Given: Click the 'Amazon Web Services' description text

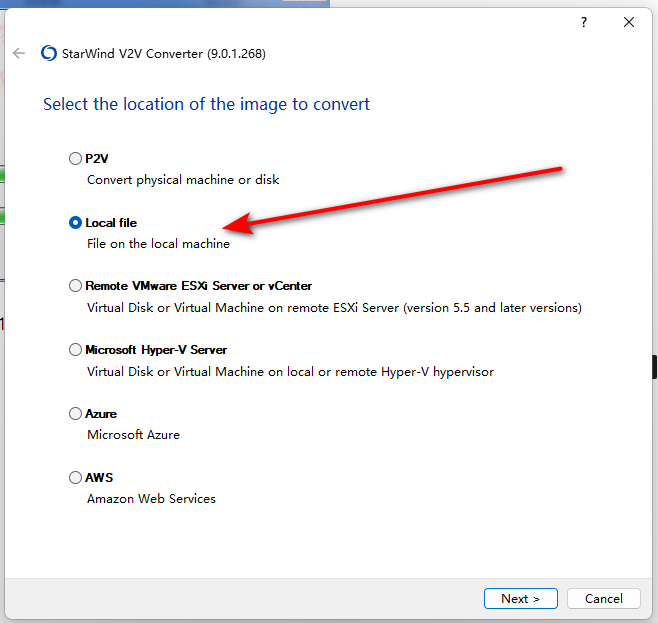Looking at the screenshot, I should tap(151, 499).
